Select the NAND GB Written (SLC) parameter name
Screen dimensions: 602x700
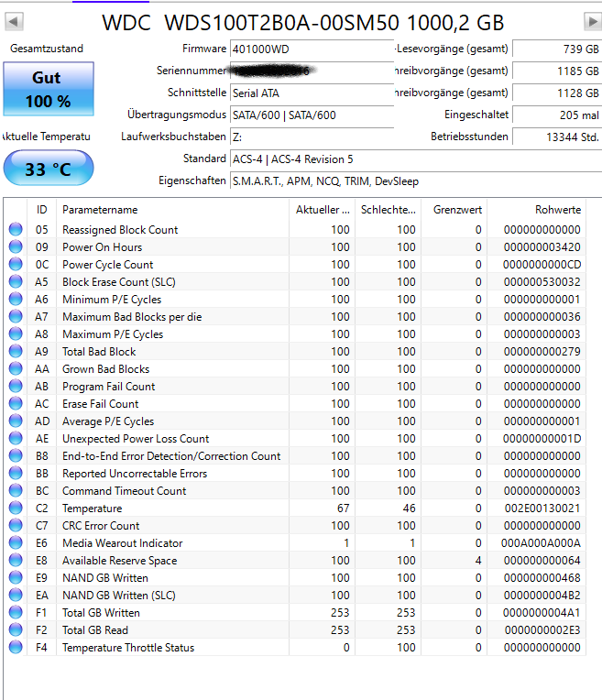119,595
